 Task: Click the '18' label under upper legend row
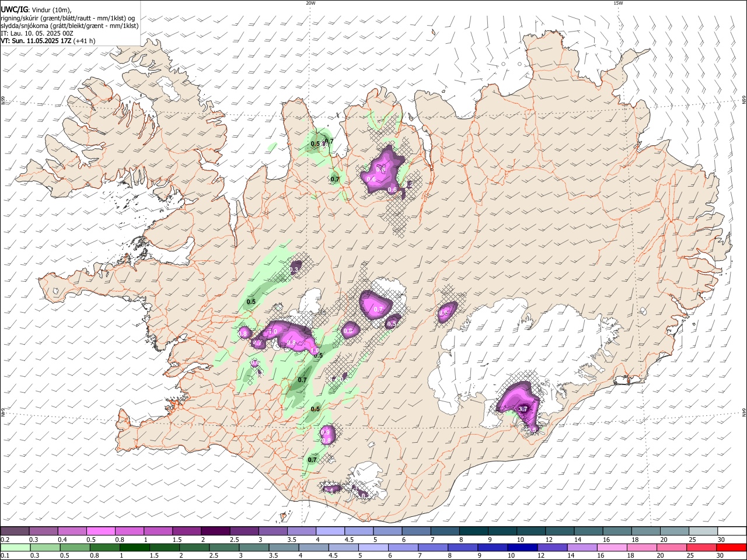(634, 540)
